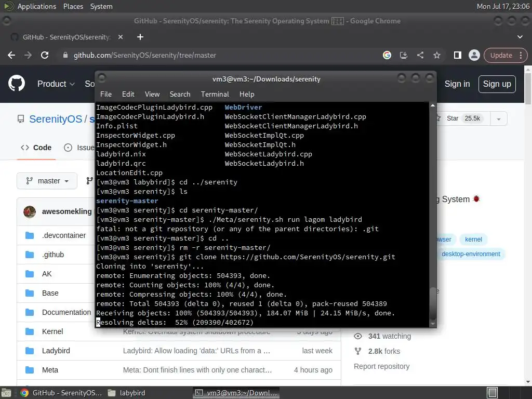Click the address bar URL field
Viewport: 532px width, 399px height.
(217, 55)
